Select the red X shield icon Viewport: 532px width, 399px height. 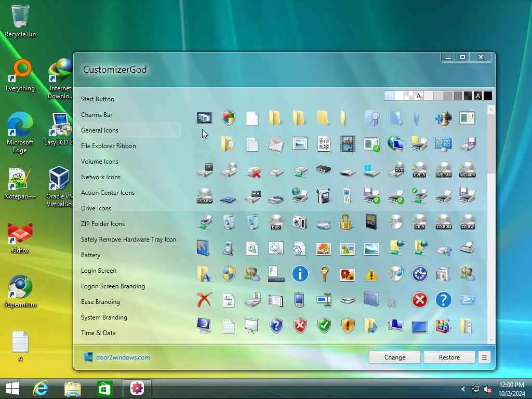300,326
